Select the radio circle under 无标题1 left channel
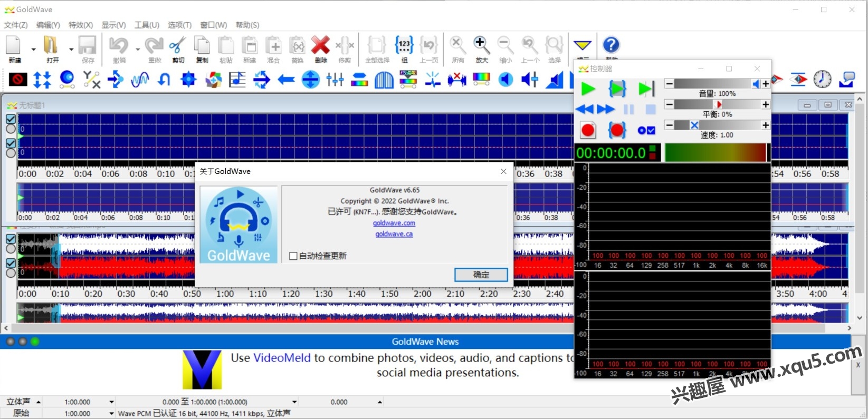 pos(11,129)
